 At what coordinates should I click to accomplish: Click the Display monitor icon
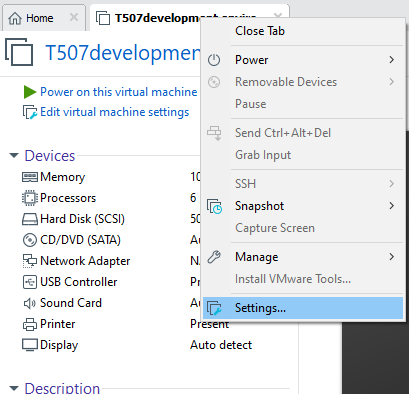(30, 345)
